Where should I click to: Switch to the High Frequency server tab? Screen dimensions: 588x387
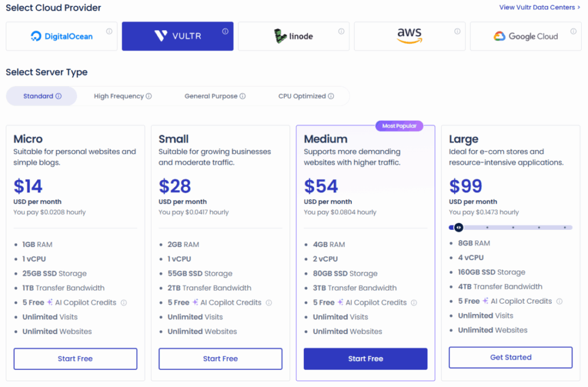point(119,96)
